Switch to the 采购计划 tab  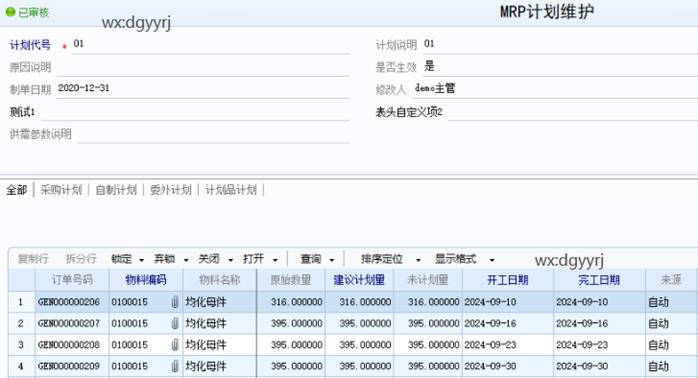tap(61, 190)
